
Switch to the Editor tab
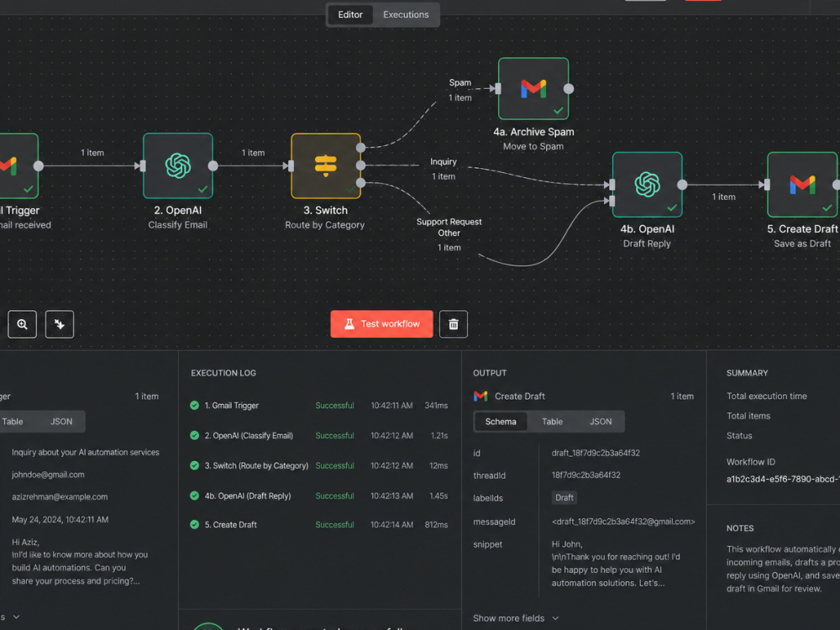[x=350, y=14]
